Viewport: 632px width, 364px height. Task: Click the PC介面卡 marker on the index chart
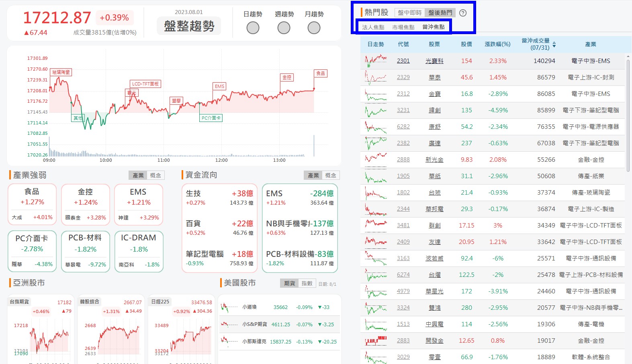click(x=211, y=118)
